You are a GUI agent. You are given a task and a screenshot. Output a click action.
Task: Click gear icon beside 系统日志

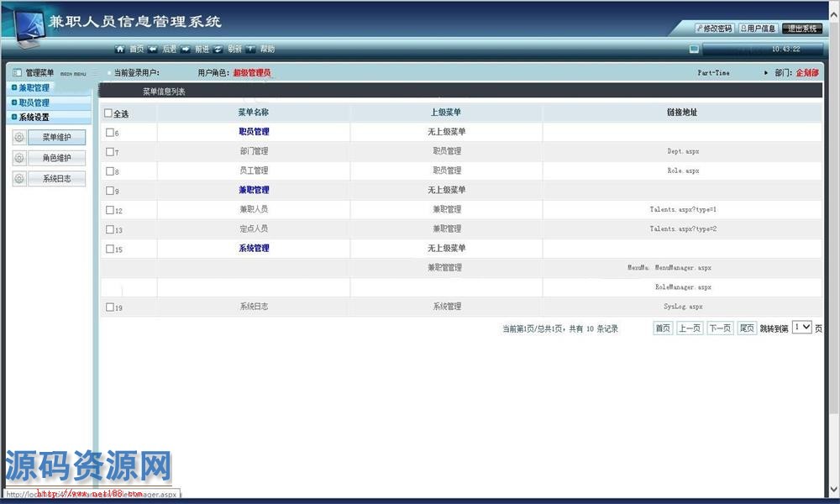click(x=20, y=179)
